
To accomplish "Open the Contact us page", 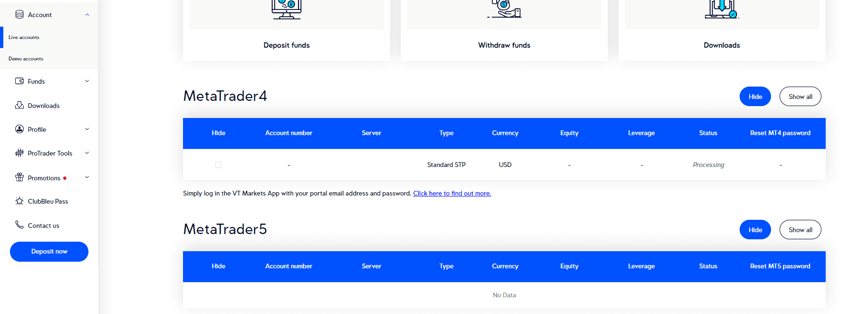I will click(43, 226).
